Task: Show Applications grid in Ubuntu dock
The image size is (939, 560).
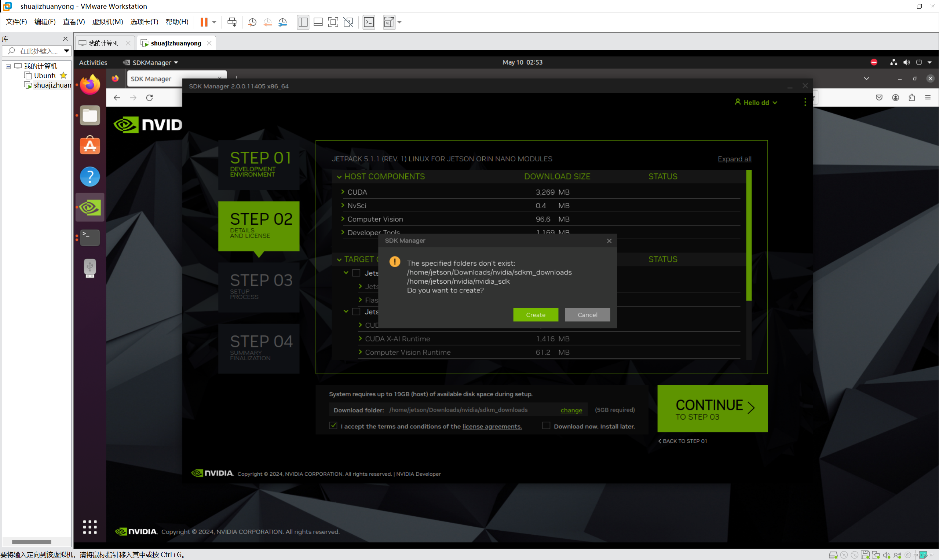Action: pyautogui.click(x=90, y=527)
